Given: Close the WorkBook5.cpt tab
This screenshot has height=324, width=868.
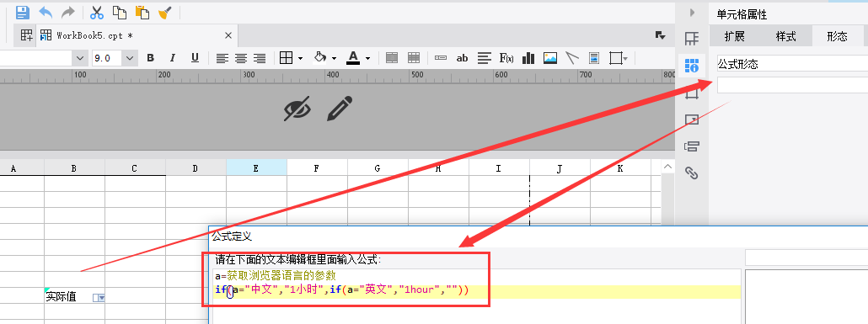Looking at the screenshot, I should point(228,35).
